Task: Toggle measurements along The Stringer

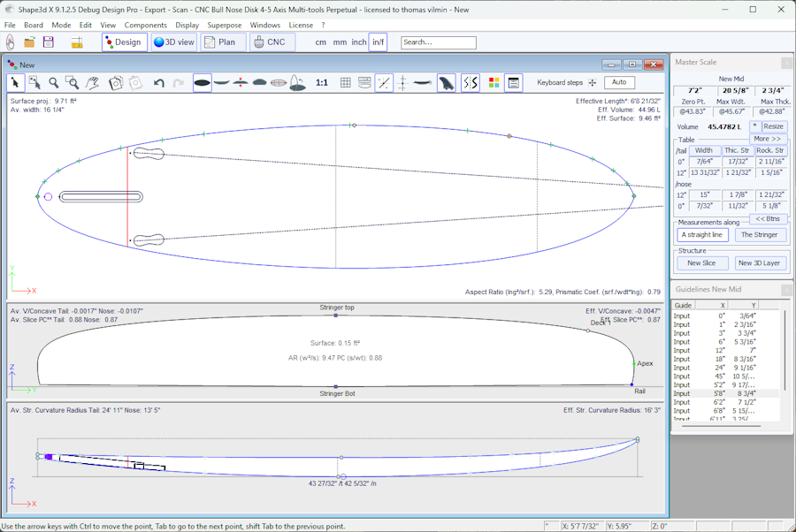Action: click(x=759, y=235)
